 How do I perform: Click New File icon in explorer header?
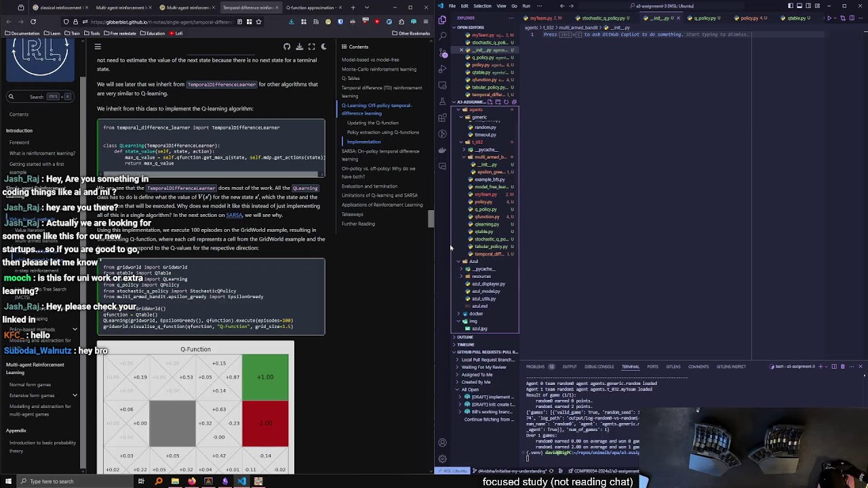click(x=490, y=102)
